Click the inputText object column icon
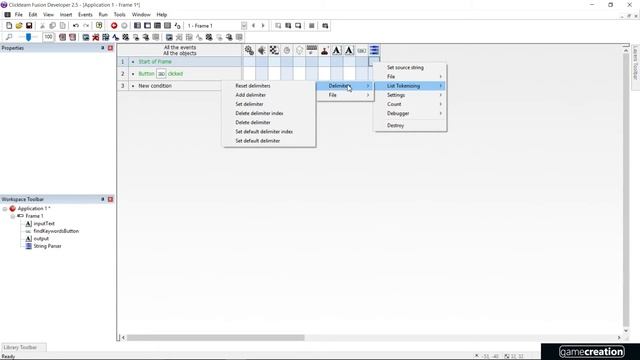 pos(336,50)
